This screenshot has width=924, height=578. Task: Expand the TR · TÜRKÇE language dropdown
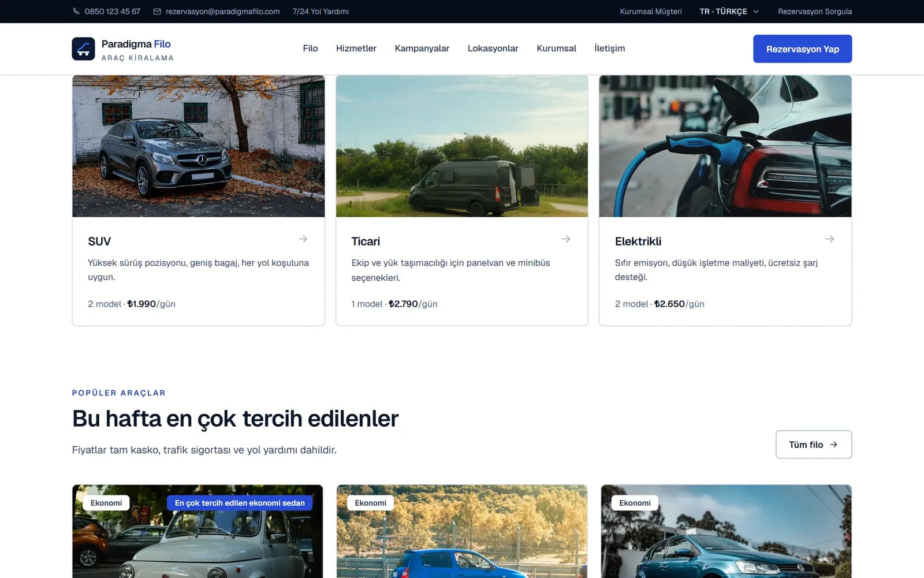[x=729, y=12]
